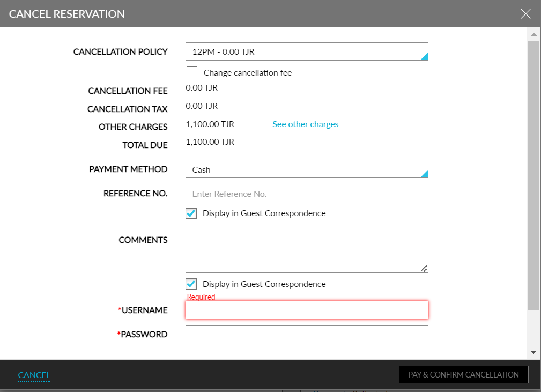Click the scrollbar down arrow
This screenshot has height=392, width=541.
pyautogui.click(x=533, y=352)
